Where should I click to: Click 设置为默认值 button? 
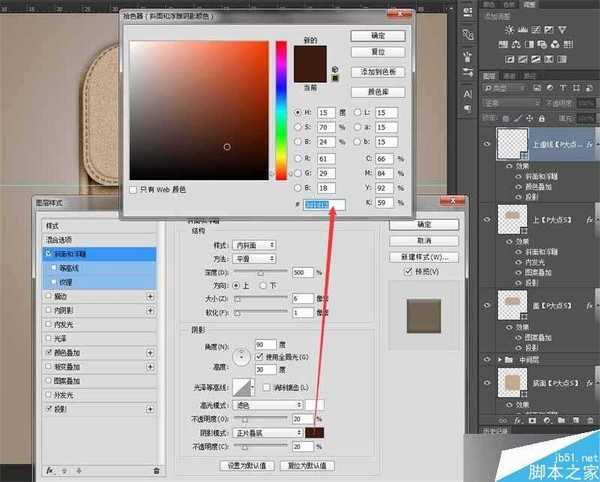coord(247,466)
